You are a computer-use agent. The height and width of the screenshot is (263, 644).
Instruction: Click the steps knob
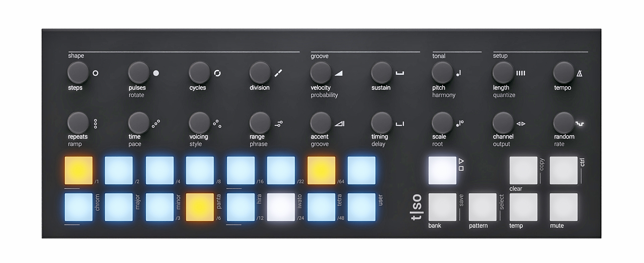(x=78, y=72)
